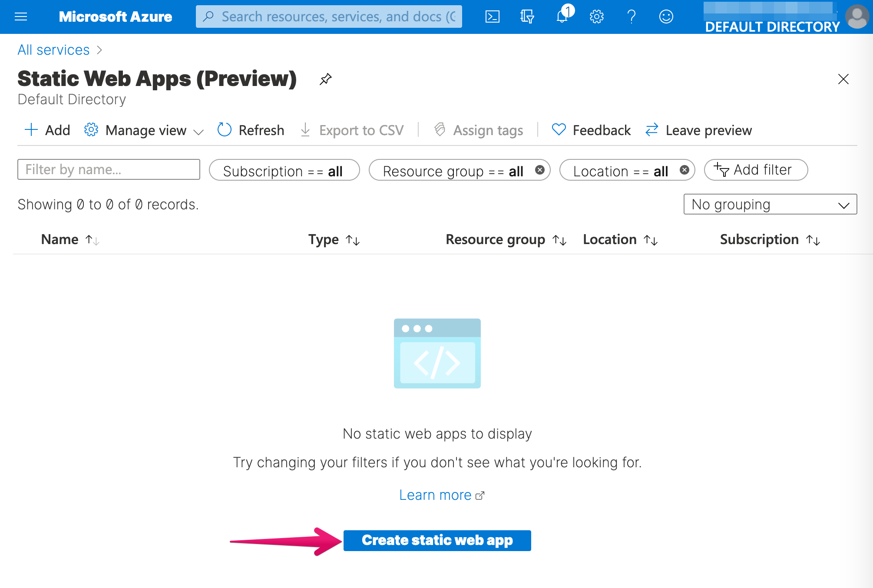Click the Add filter pill
873x588 pixels.
pos(756,170)
